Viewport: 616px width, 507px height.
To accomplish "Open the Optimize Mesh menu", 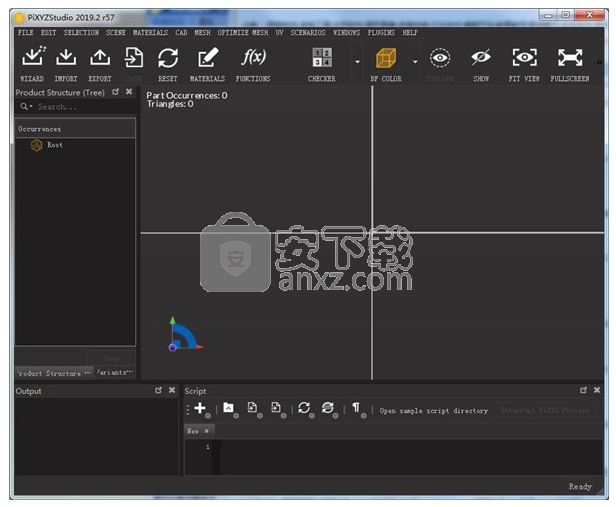I will click(x=243, y=32).
